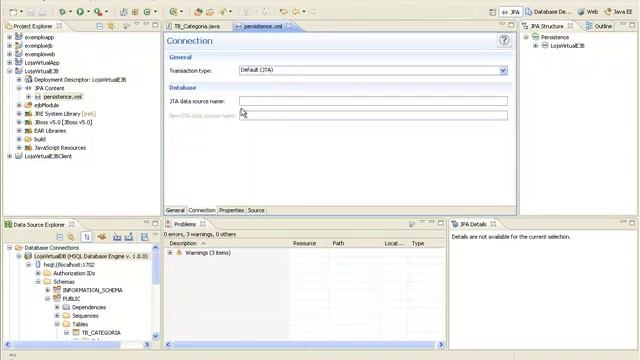Select the JPA perspective button

[x=511, y=12]
